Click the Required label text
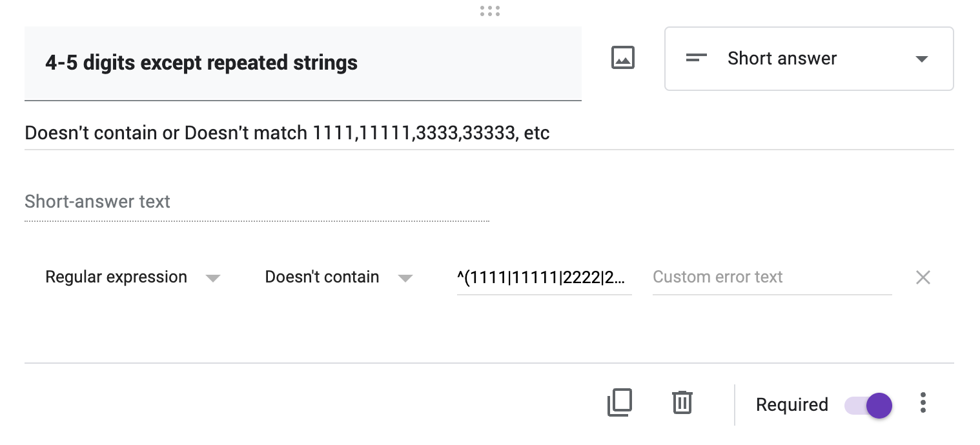Image resolution: width=980 pixels, height=445 pixels. click(791, 405)
